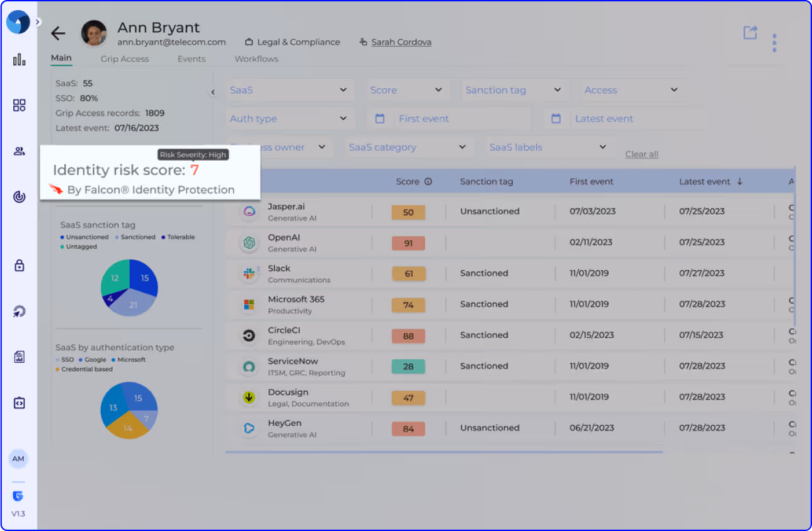
Task: Click the Unsanctioned legend item
Action: [84, 237]
